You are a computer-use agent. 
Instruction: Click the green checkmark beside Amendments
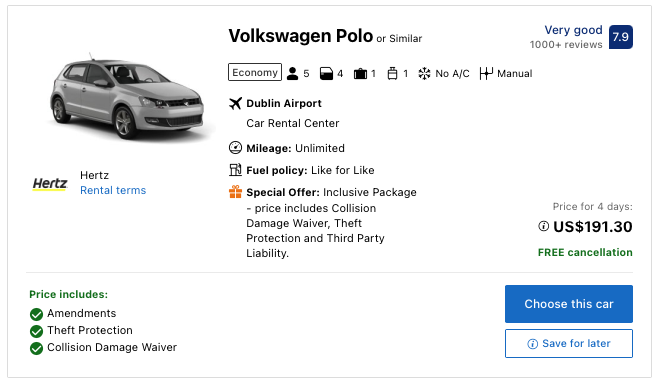(37, 314)
